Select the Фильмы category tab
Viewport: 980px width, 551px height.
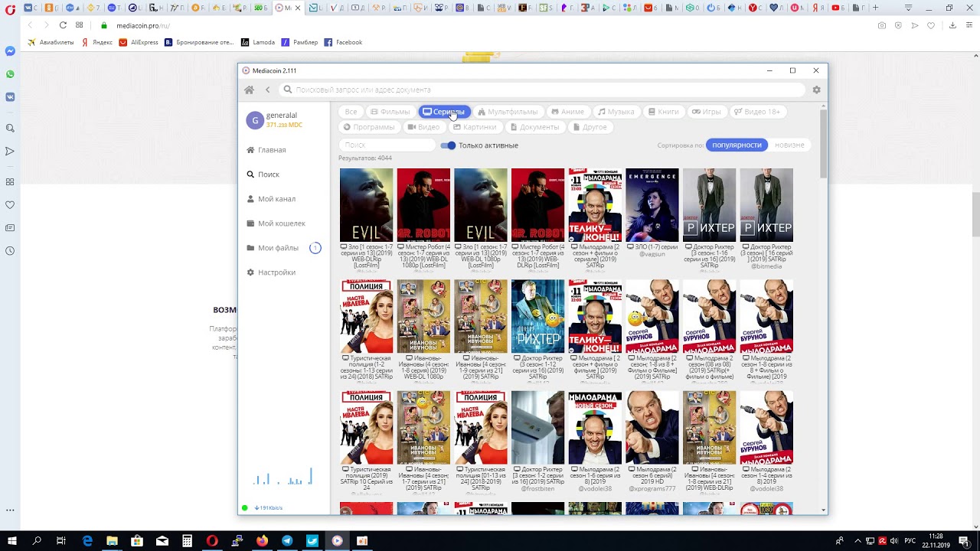pos(390,112)
